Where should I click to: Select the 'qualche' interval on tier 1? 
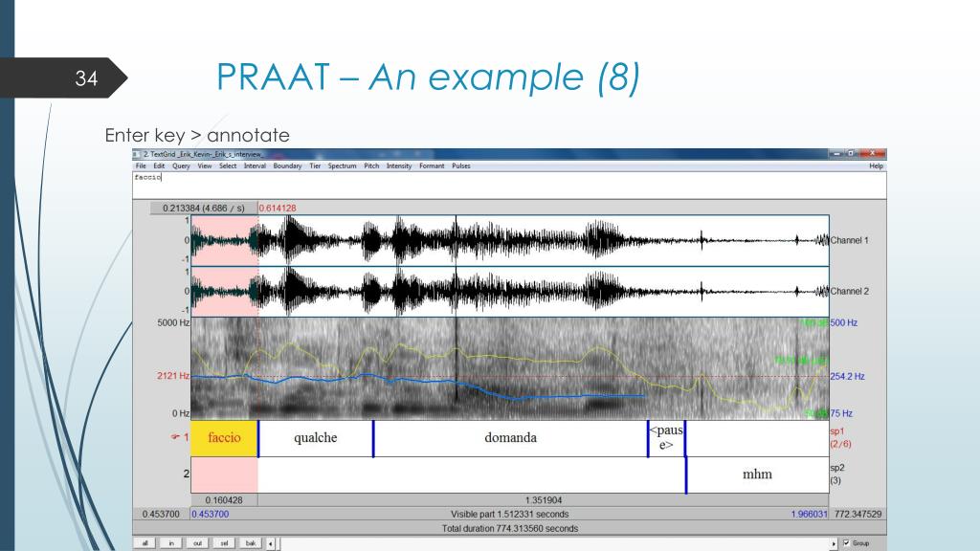click(316, 438)
